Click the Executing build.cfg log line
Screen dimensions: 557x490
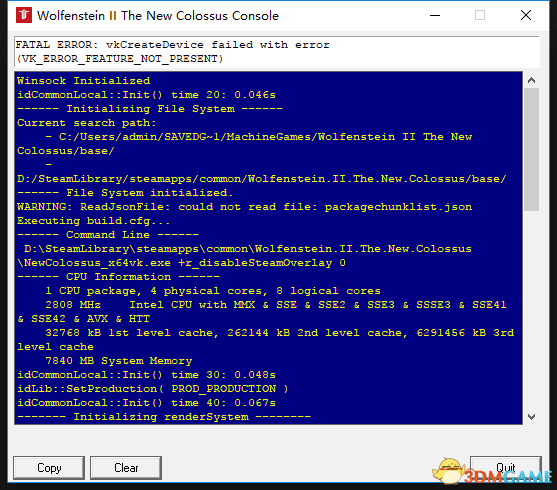pyautogui.click(x=93, y=221)
